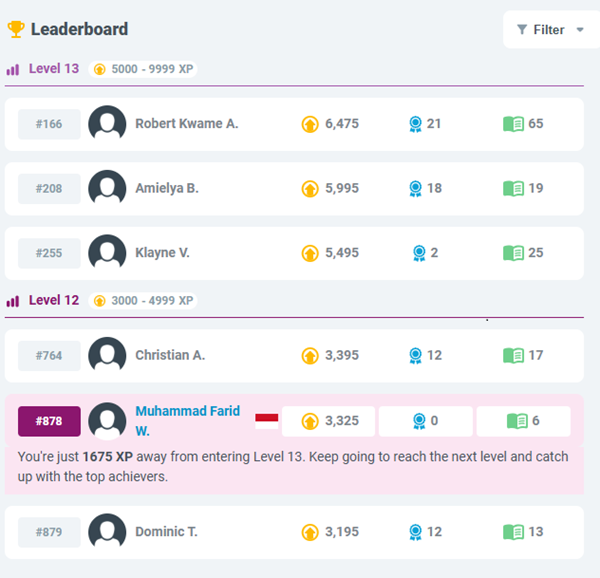Click Muhammad Farid W.'s badge ribbon icon
Image resolution: width=600 pixels, height=578 pixels.
point(419,421)
